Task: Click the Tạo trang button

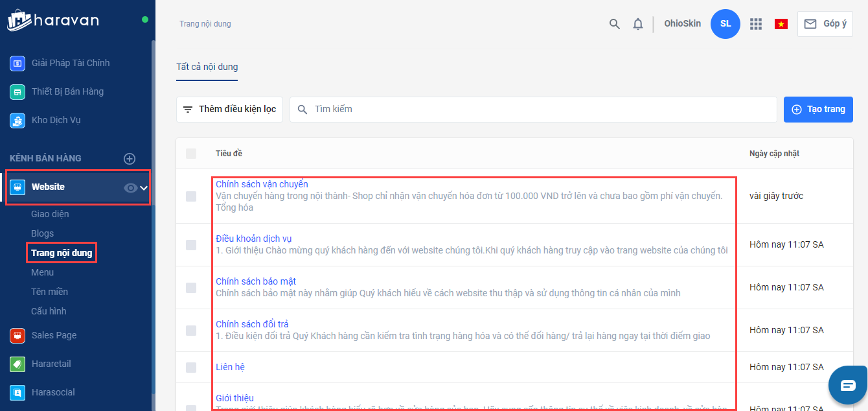Action: 818,110
